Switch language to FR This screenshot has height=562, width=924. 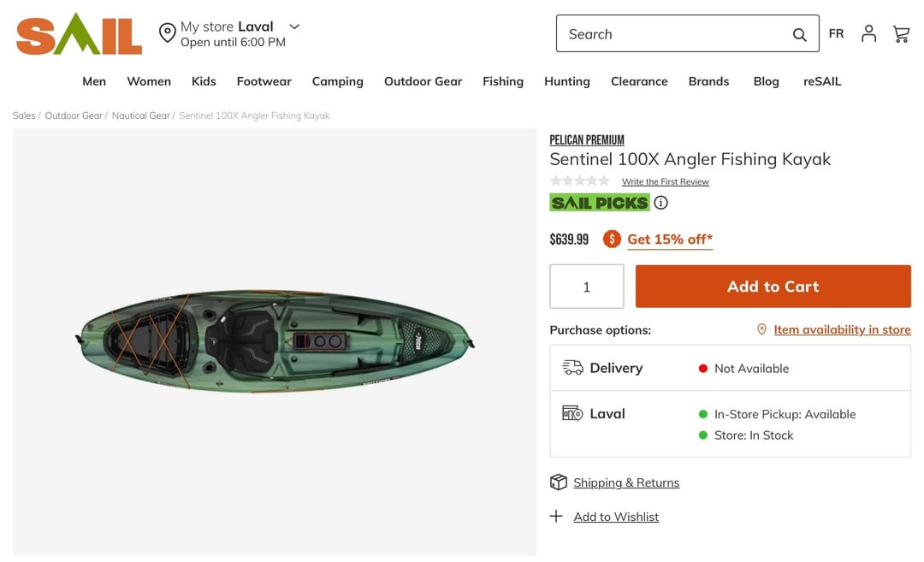(836, 33)
